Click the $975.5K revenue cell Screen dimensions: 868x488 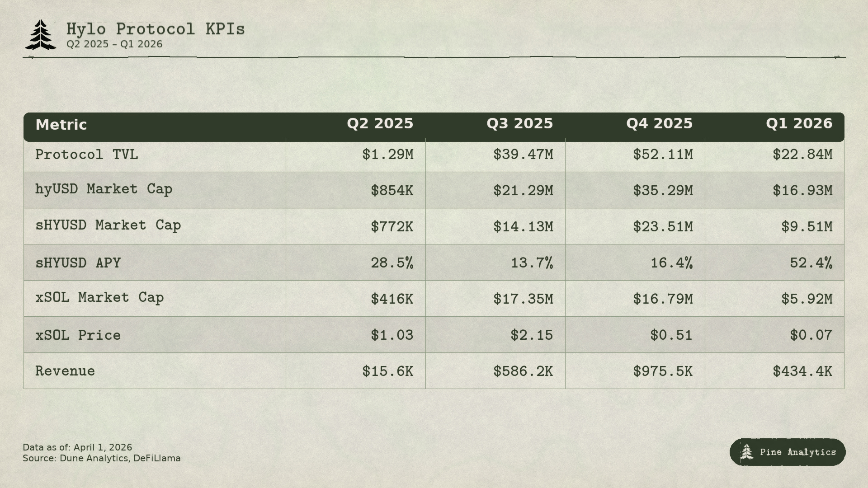(x=662, y=371)
